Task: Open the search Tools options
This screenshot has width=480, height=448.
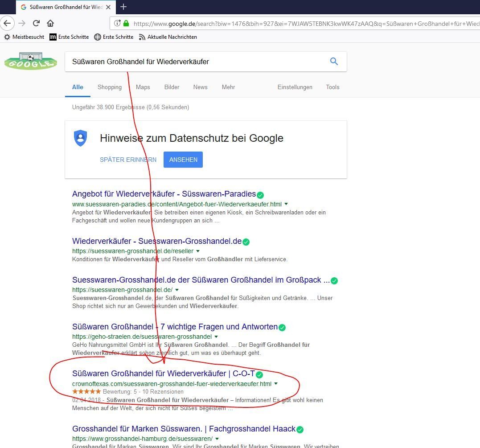Action: [x=332, y=87]
